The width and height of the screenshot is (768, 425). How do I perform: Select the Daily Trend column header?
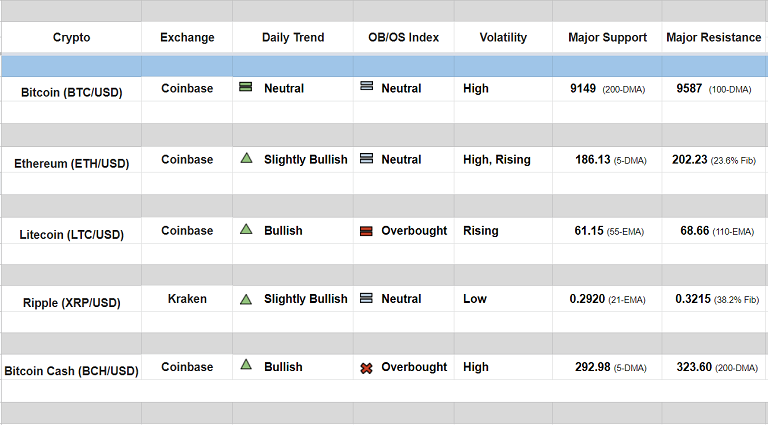point(293,38)
